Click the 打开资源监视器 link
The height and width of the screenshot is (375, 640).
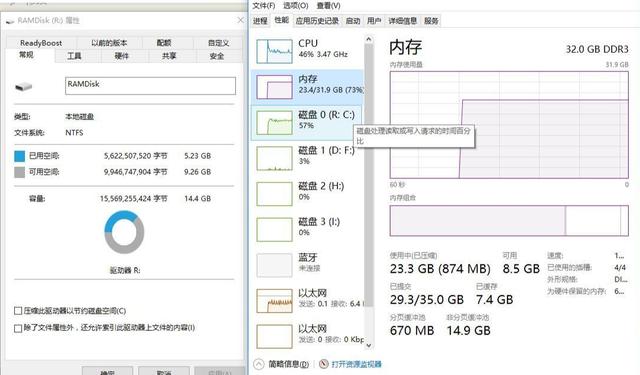[x=356, y=364]
